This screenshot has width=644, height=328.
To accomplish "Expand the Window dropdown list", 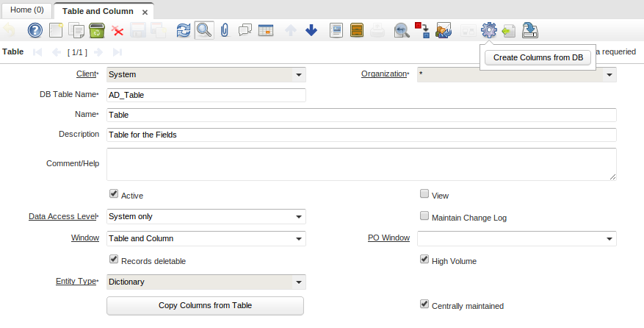I will tap(298, 239).
